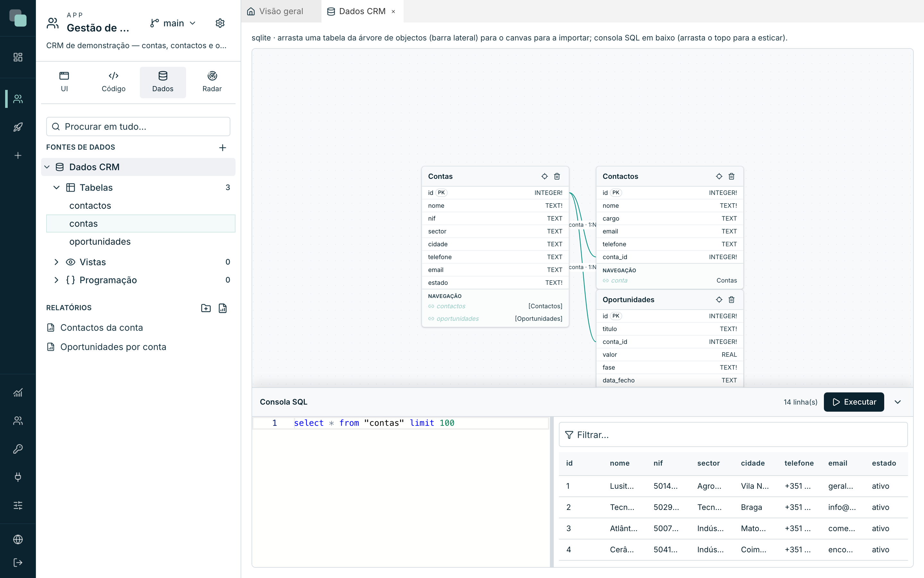The height and width of the screenshot is (578, 924).
Task: Click the 14 linha(s) row count label
Action: [x=800, y=402]
